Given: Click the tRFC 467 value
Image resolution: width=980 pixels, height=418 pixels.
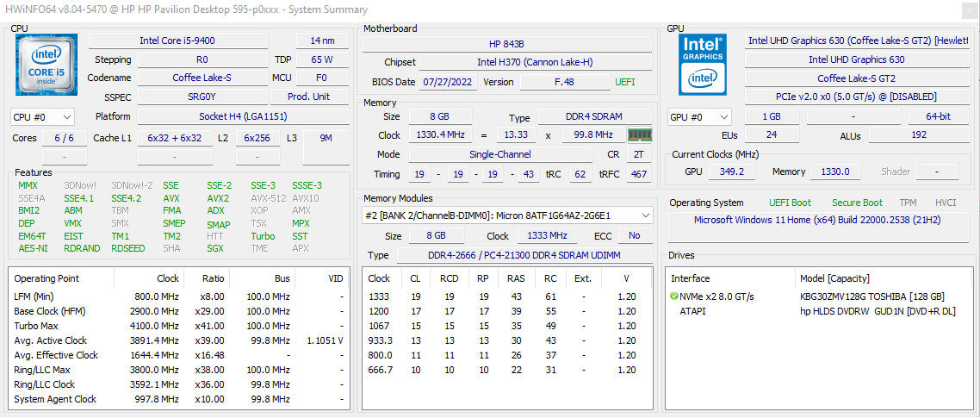Looking at the screenshot, I should coord(639,174).
